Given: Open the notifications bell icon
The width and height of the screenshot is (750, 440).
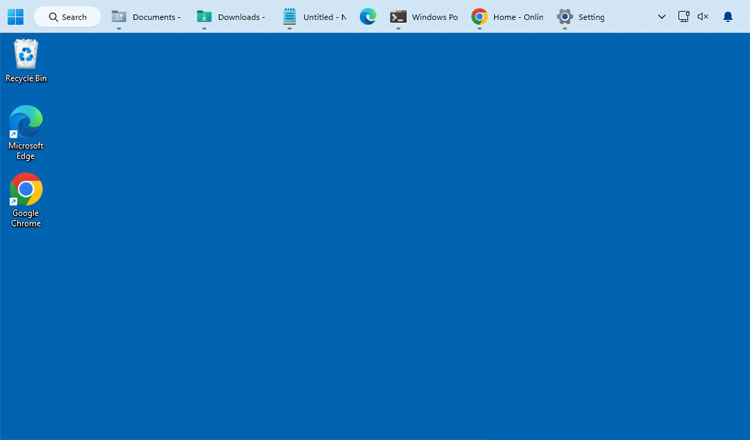Looking at the screenshot, I should (x=728, y=17).
